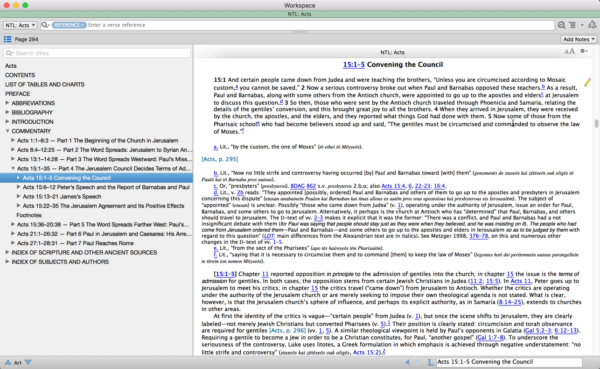Collapse the COMMENTARY section
The height and width of the screenshot is (369, 600).
tap(7, 131)
